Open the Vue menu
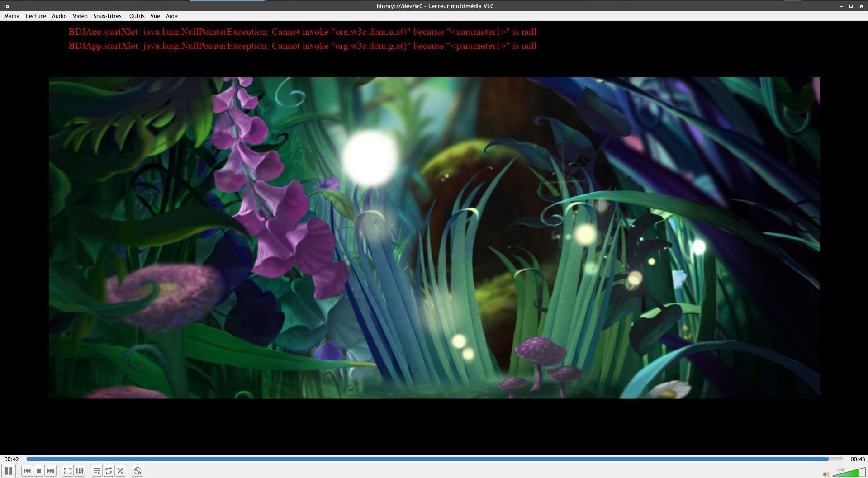Viewport: 868px width, 478px height. click(x=155, y=16)
